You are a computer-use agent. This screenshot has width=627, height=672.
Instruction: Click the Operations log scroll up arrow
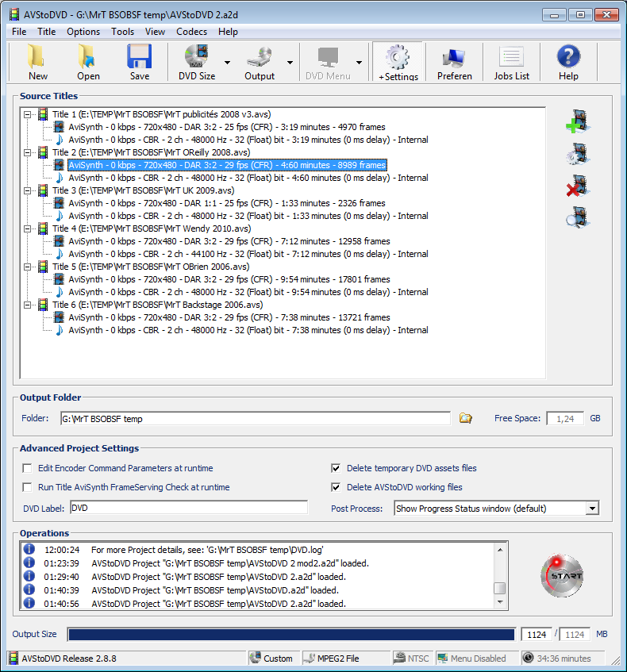click(x=500, y=550)
